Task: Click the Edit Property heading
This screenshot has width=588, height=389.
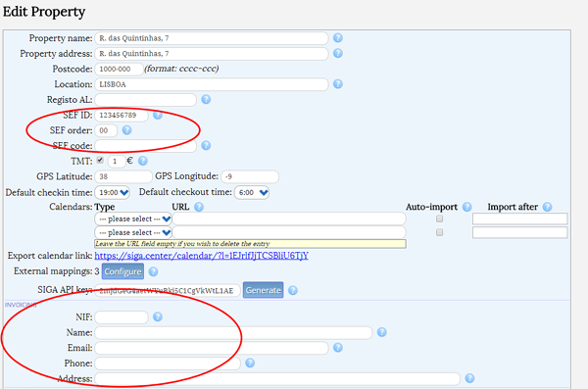Action: 44,12
